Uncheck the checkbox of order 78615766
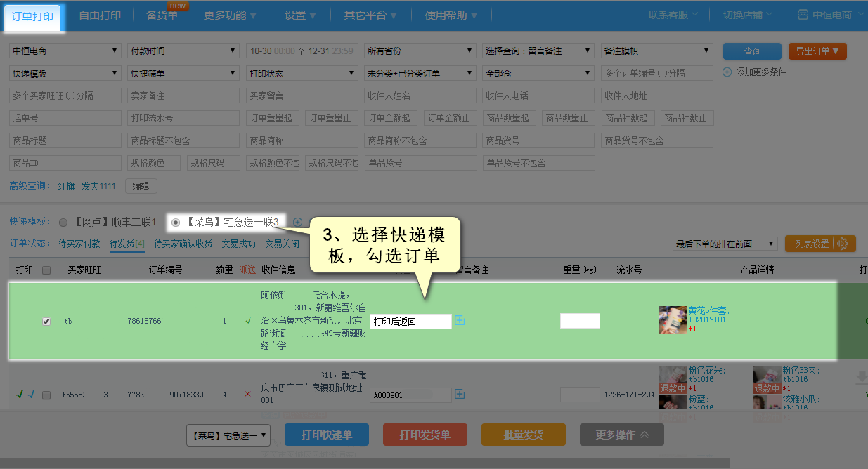Screen dimensions: 868x469 (46, 321)
